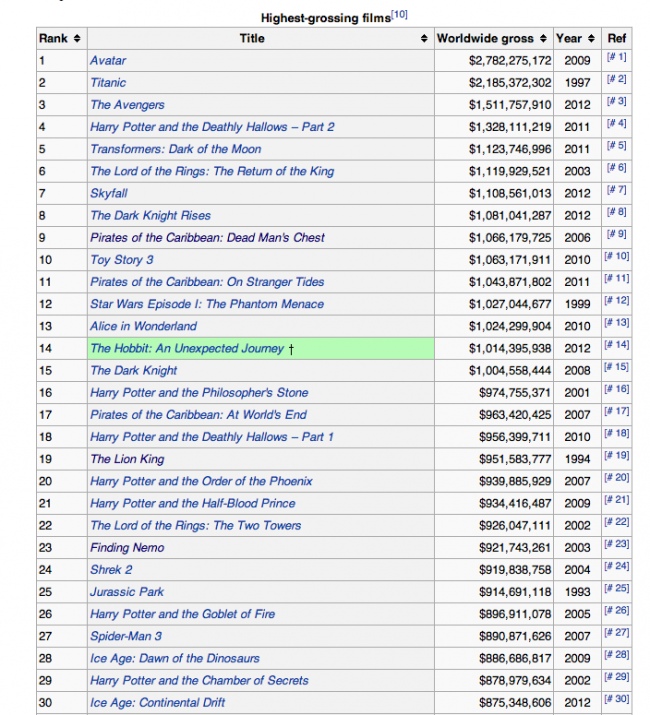Open the Avatar film link
Image resolution: width=650 pixels, height=715 pixels.
click(108, 60)
